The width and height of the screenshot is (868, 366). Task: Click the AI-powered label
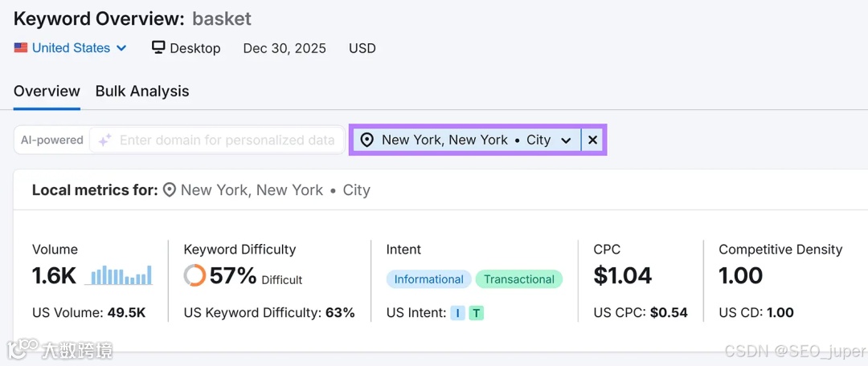click(52, 140)
